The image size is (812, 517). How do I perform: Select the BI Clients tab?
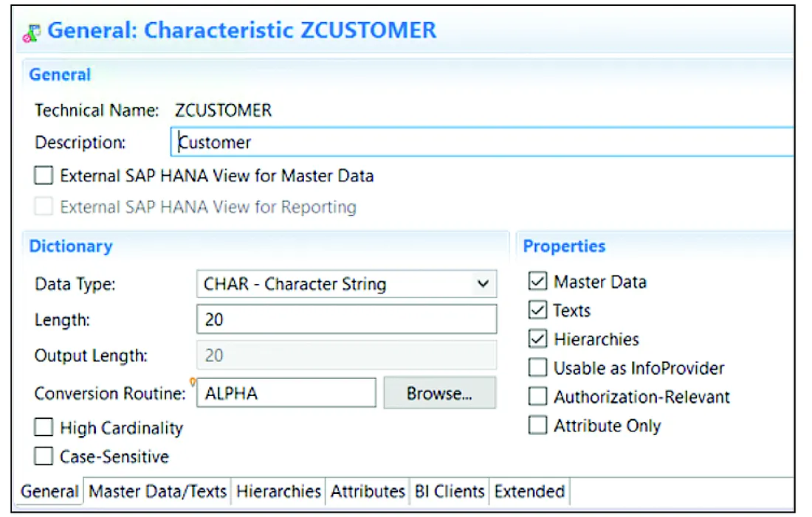[x=450, y=492]
